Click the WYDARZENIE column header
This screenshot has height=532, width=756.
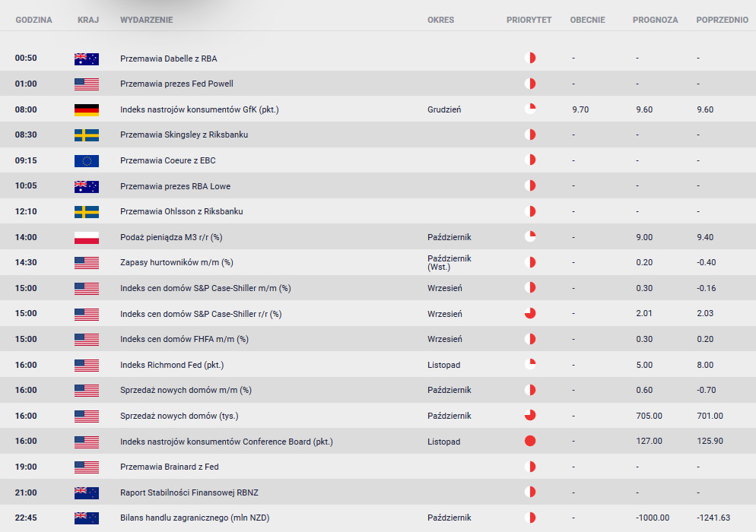[x=147, y=20]
